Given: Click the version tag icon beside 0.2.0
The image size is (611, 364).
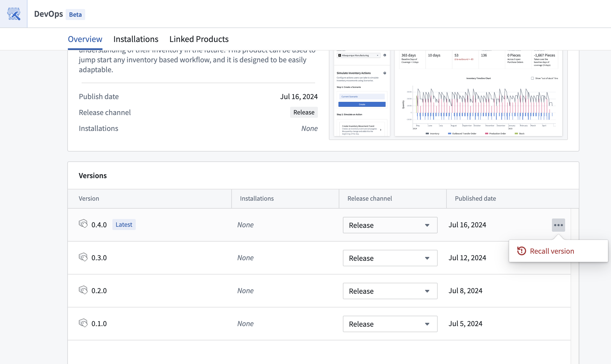Looking at the screenshot, I should [x=83, y=290].
